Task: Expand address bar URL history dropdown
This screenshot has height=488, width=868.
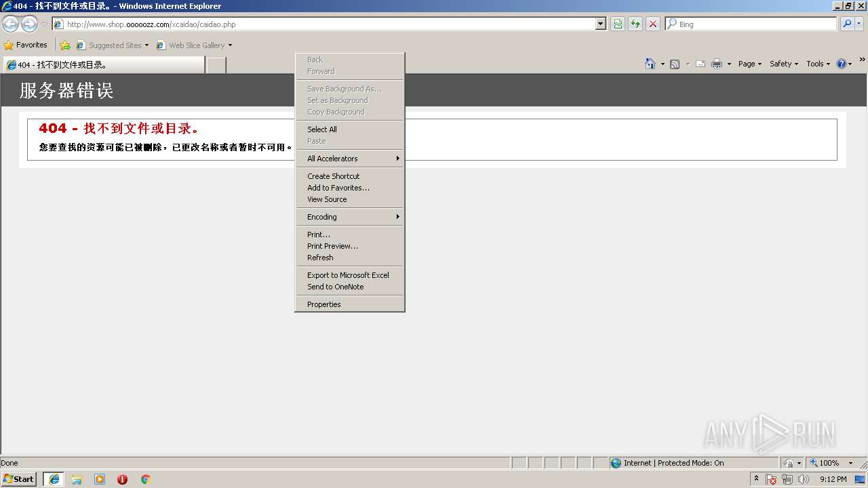Action: [x=601, y=24]
